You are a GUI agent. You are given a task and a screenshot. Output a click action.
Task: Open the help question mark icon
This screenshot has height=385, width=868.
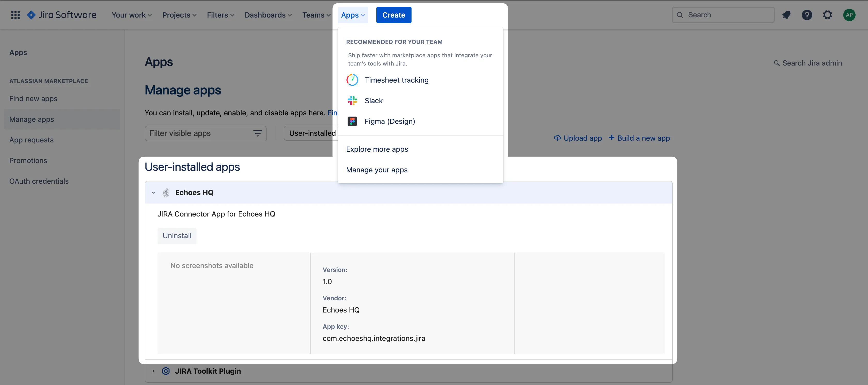(807, 15)
